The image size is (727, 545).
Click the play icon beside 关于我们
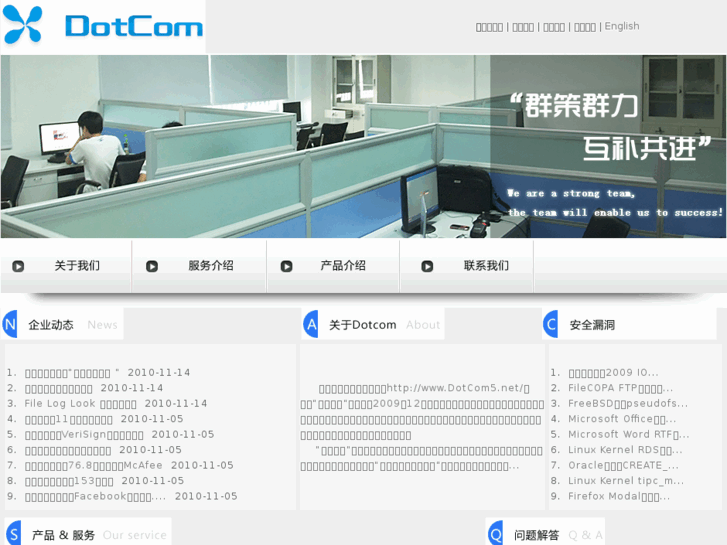tap(18, 266)
